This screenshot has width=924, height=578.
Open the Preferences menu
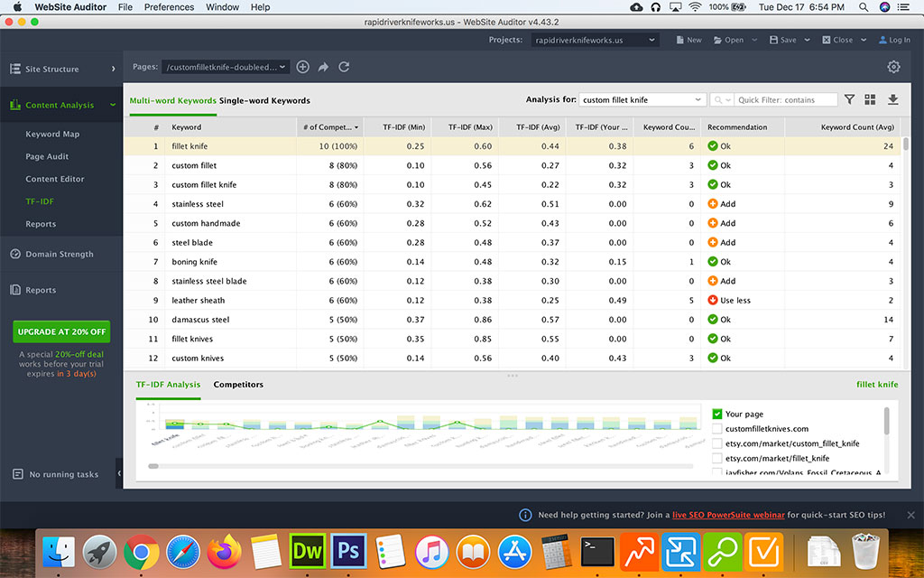click(x=169, y=7)
